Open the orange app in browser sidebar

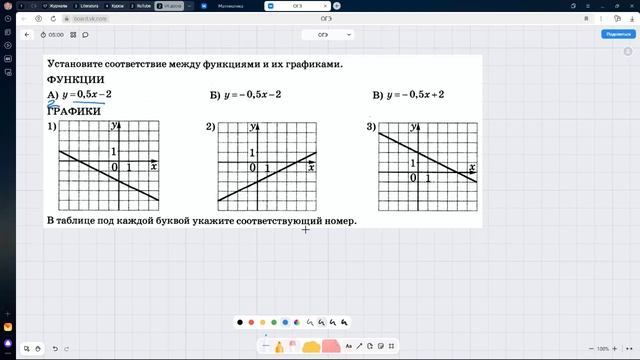tap(8, 327)
